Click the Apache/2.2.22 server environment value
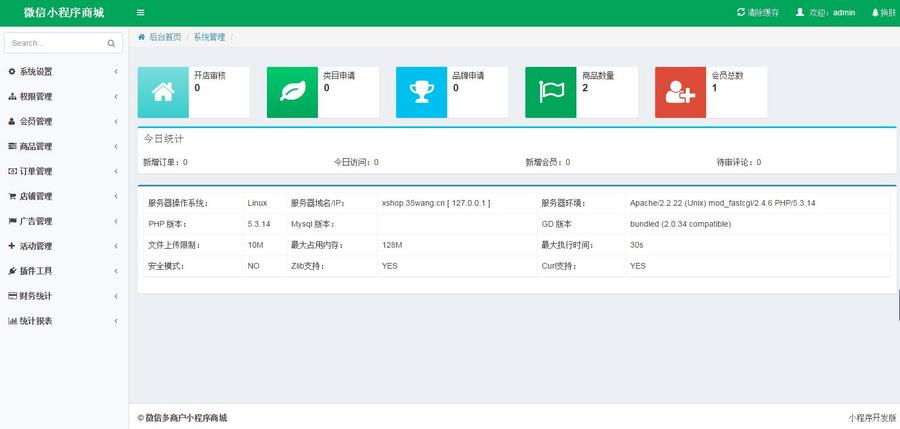Screen dimensions: 900x429 tap(723, 203)
